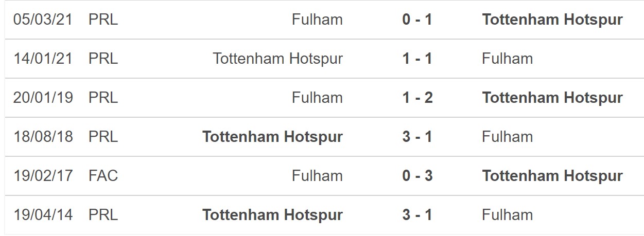
Task: Click the 18/08/18 date cell
Action: click(x=43, y=137)
